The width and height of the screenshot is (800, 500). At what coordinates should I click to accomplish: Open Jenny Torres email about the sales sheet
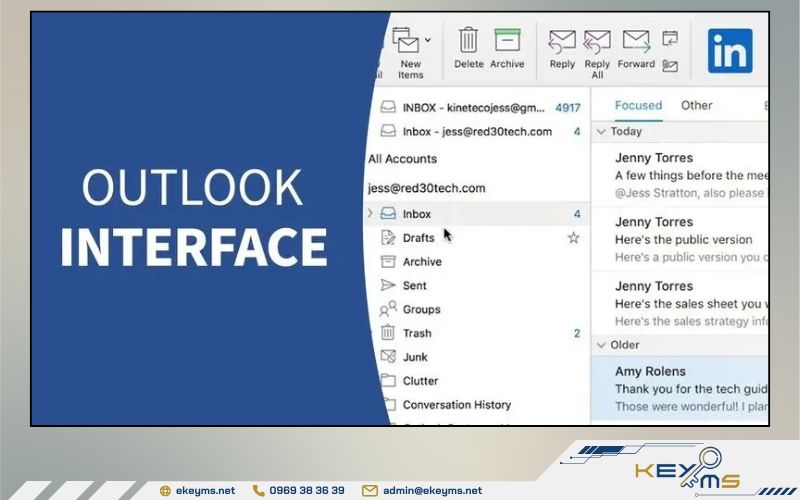(x=680, y=304)
